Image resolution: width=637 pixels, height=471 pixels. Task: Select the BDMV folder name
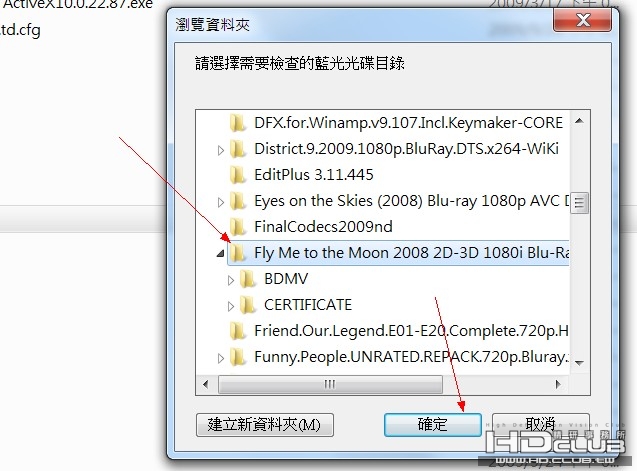[x=286, y=279]
